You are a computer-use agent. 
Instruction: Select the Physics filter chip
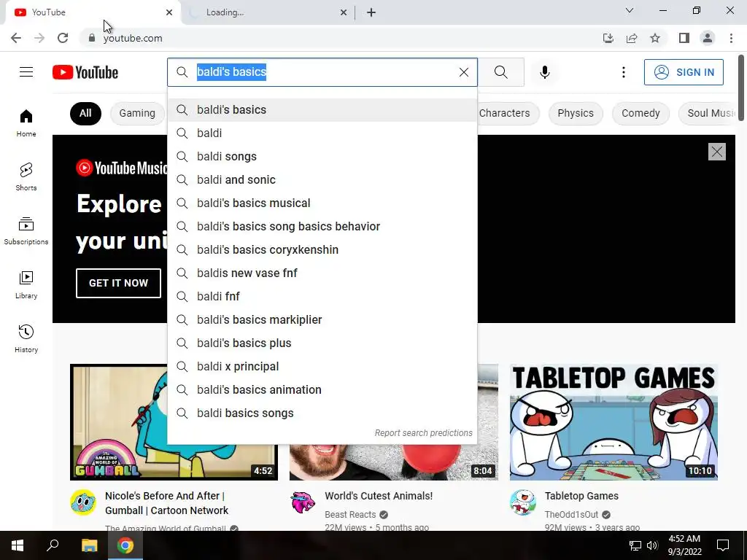coord(576,113)
